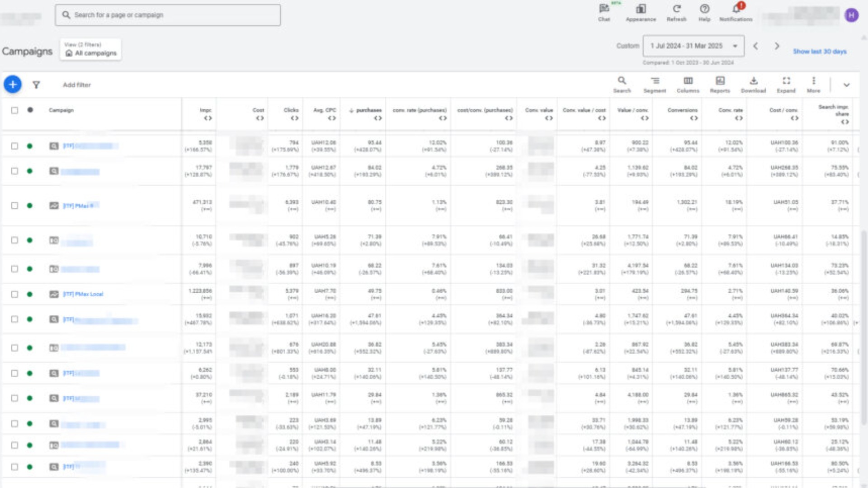Click the Refresh icon

676,12
